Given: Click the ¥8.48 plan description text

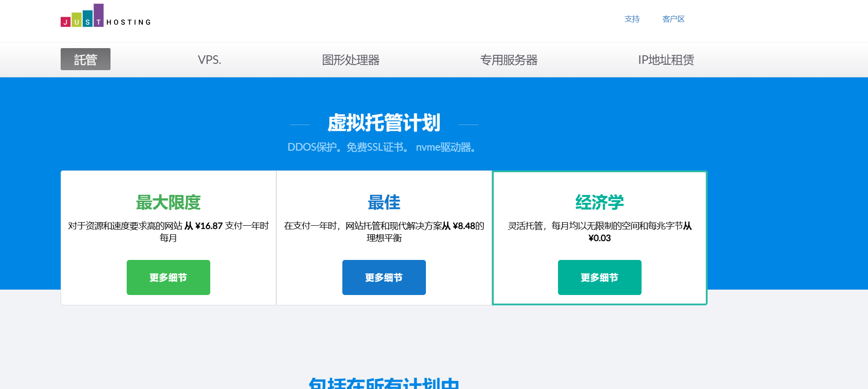Looking at the screenshot, I should pyautogui.click(x=384, y=231).
